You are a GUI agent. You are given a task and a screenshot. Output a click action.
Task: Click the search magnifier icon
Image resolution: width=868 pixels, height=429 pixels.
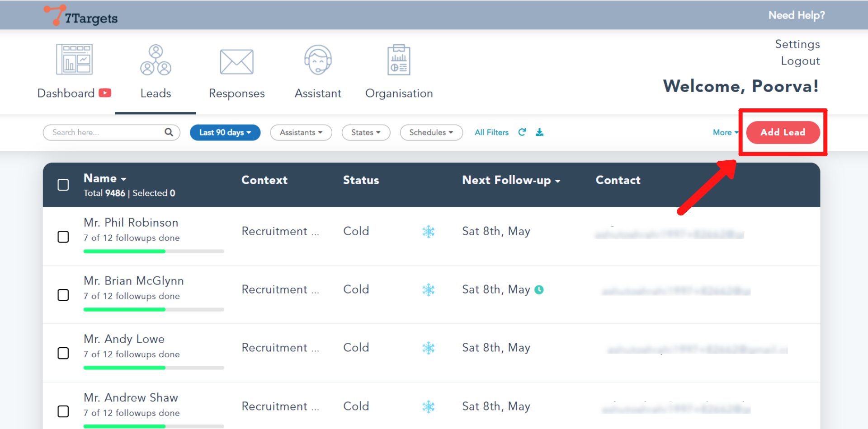(x=169, y=132)
